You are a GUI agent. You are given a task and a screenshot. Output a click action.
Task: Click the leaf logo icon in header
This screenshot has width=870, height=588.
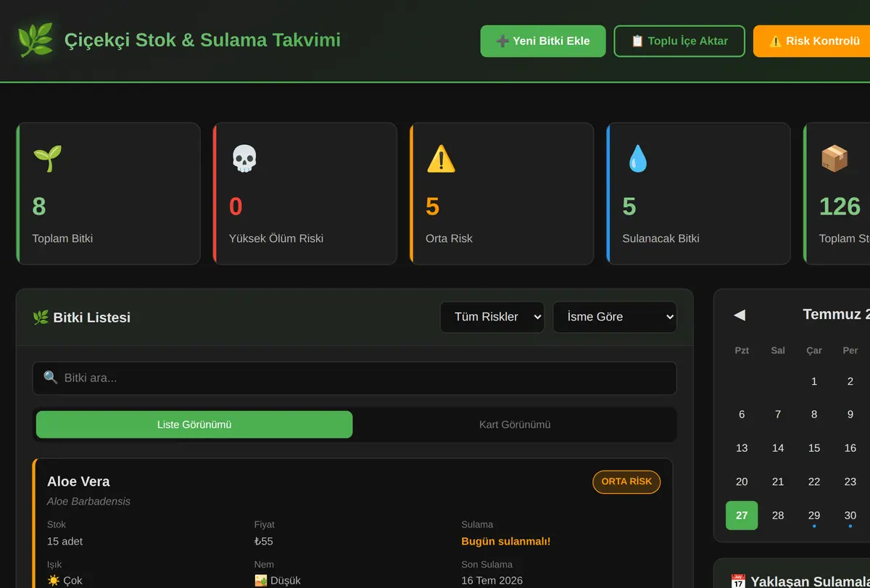pos(35,40)
